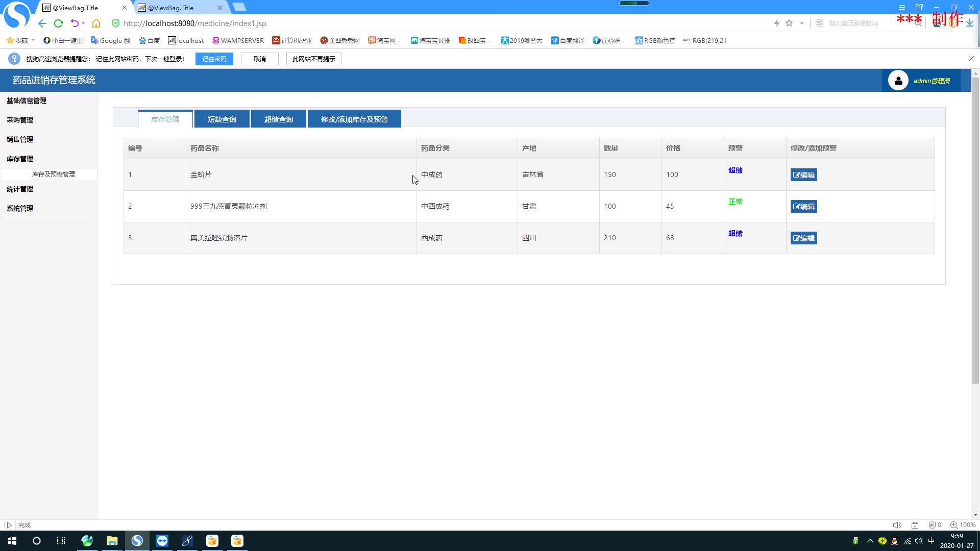Open Cortana search circle
980x551 pixels.
[x=37, y=541]
